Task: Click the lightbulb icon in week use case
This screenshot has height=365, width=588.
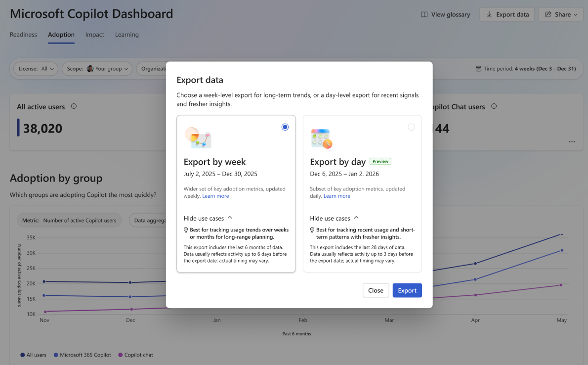Action: 186,230
